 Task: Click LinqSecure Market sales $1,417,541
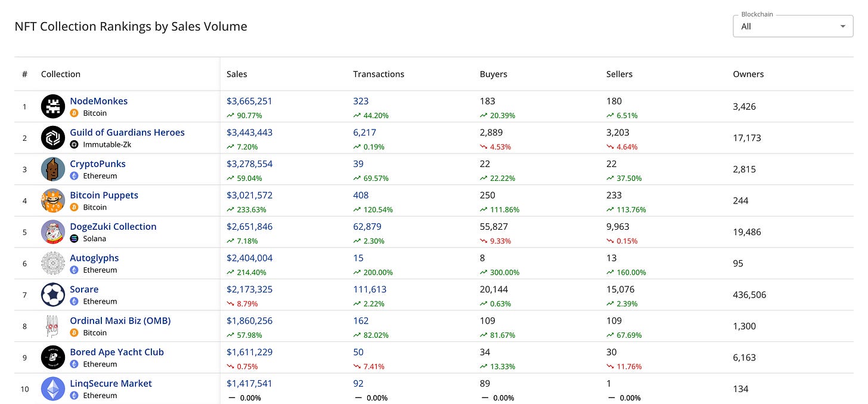click(x=249, y=383)
